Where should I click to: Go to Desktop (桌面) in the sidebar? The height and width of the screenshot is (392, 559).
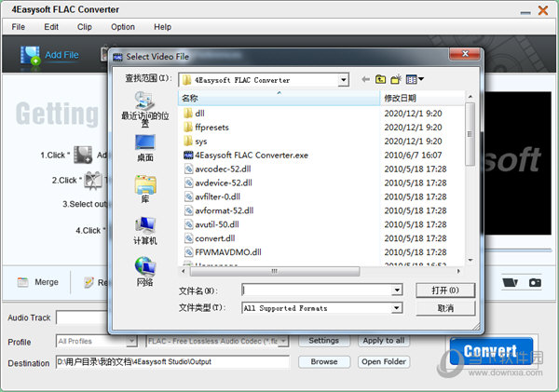(x=144, y=148)
